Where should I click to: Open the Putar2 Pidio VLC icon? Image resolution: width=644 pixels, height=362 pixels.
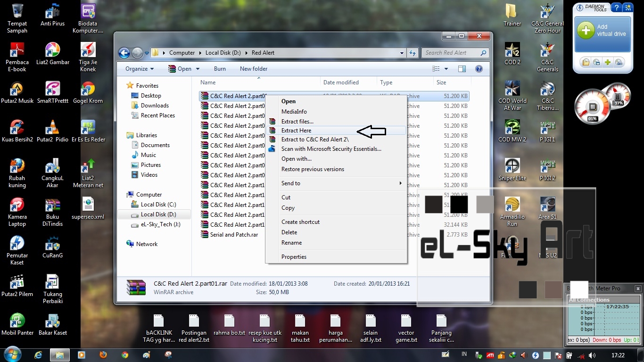(52, 131)
